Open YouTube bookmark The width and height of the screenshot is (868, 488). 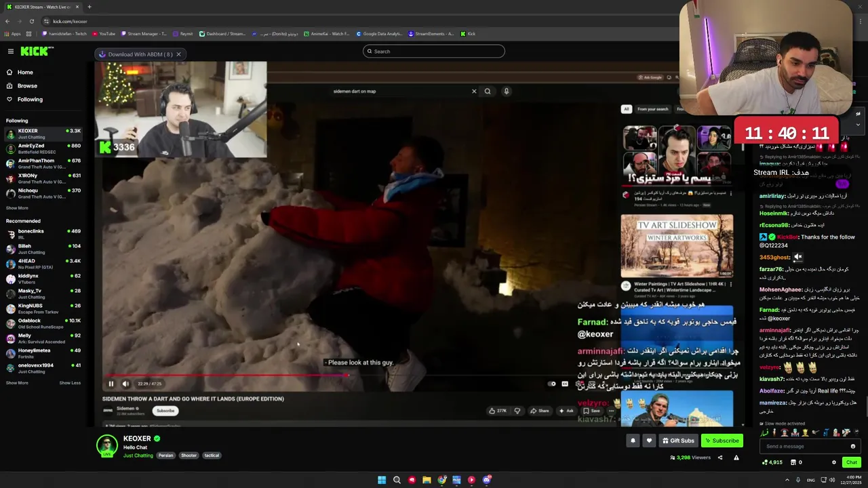[x=104, y=33]
